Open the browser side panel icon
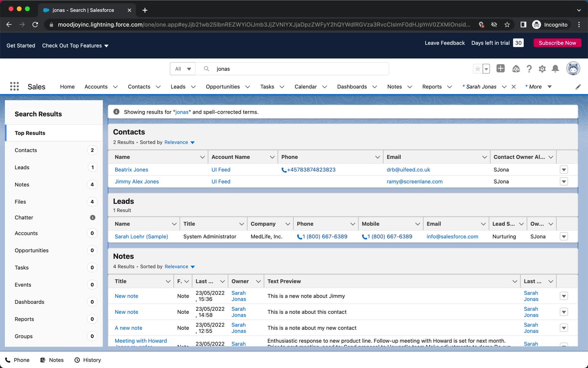Image resolution: width=588 pixels, height=368 pixels. click(523, 25)
